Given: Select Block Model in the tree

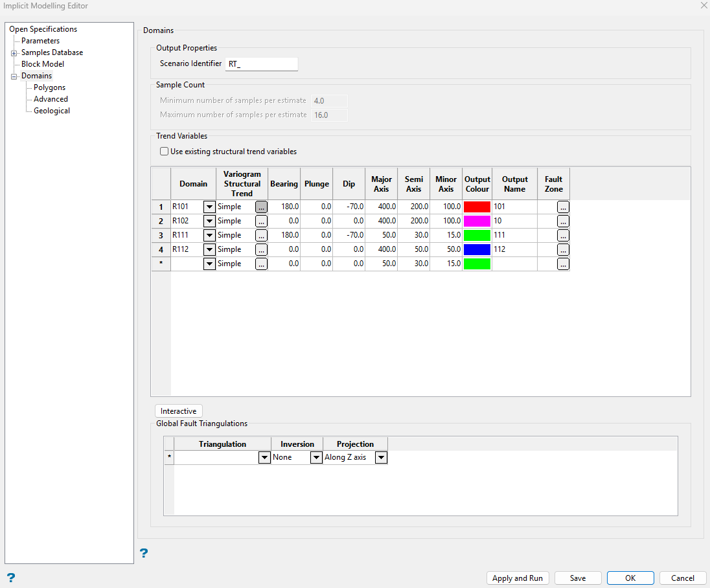Looking at the screenshot, I should pyautogui.click(x=43, y=64).
